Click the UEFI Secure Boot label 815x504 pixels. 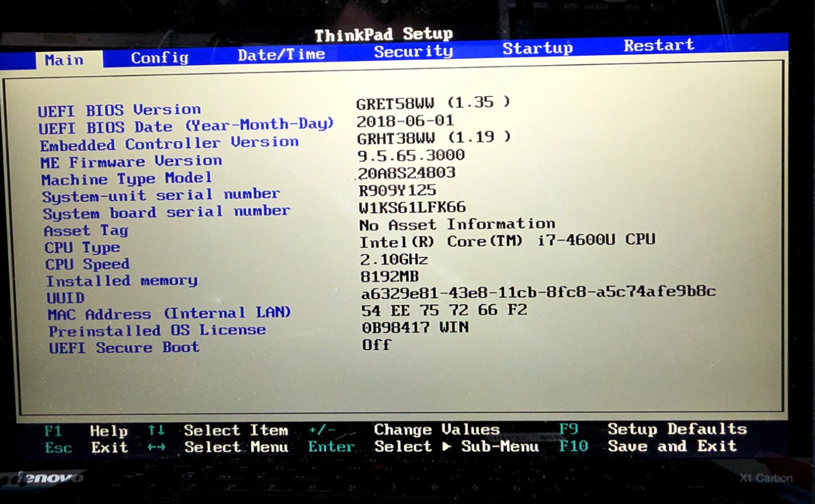[x=124, y=348]
